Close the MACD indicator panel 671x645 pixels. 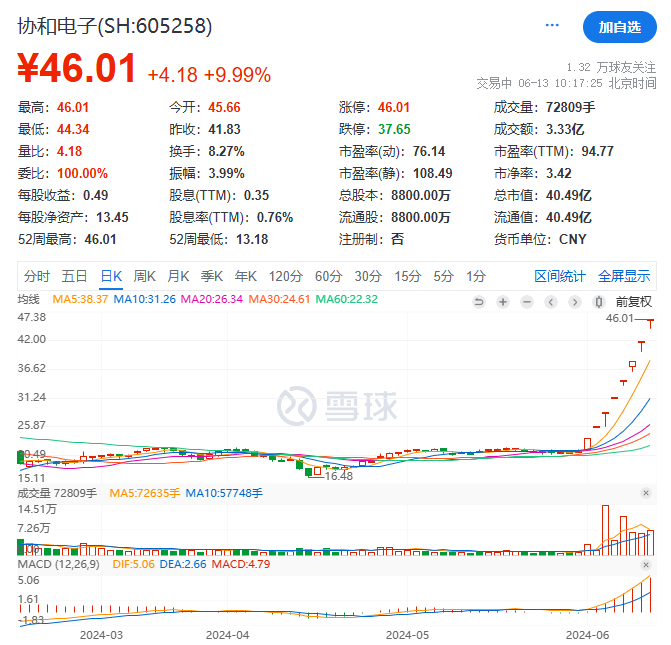tap(646, 565)
